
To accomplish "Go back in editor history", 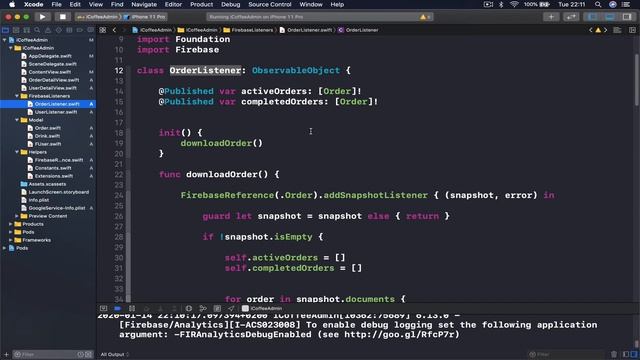I will (114, 30).
